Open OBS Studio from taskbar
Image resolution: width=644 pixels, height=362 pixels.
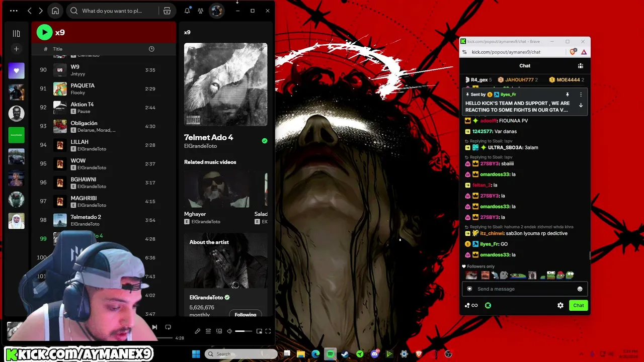pyautogui.click(x=448, y=354)
